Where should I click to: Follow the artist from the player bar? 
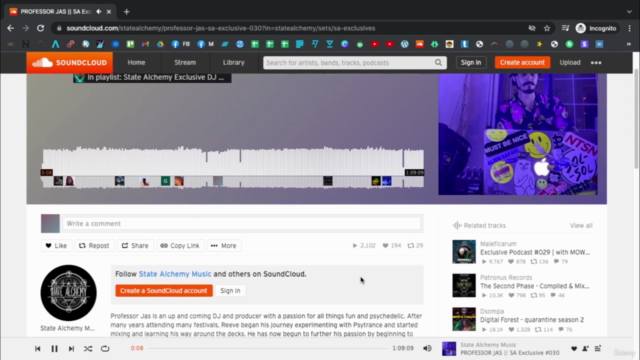[x=585, y=349]
